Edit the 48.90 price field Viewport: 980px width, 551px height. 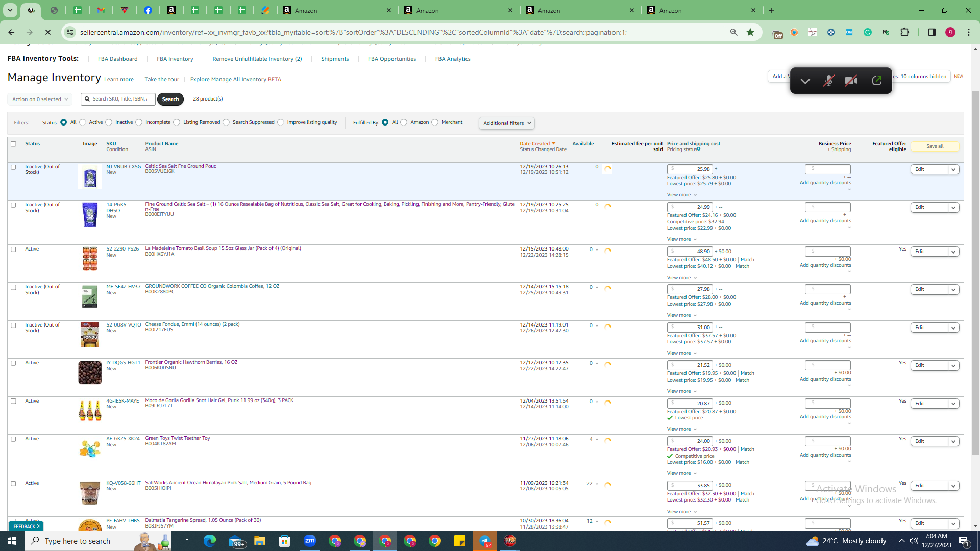[690, 252]
